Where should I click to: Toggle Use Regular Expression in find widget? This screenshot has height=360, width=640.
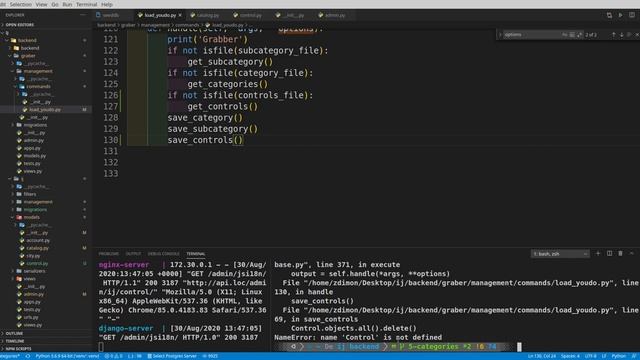pyautogui.click(x=580, y=35)
